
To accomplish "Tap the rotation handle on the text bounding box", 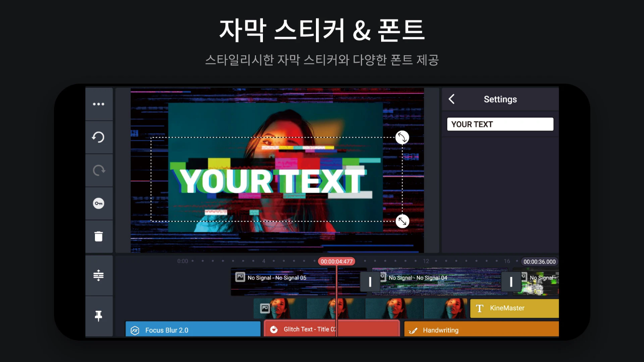I will 402,137.
